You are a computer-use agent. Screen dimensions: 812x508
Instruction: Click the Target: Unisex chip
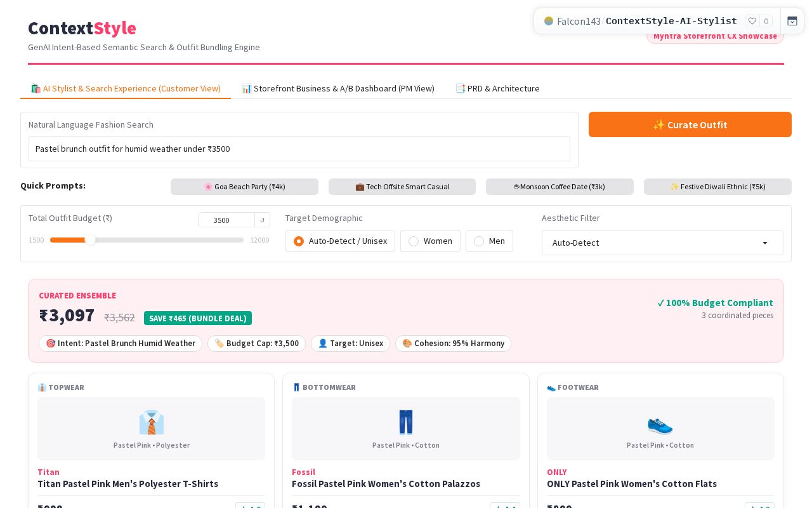point(350,344)
